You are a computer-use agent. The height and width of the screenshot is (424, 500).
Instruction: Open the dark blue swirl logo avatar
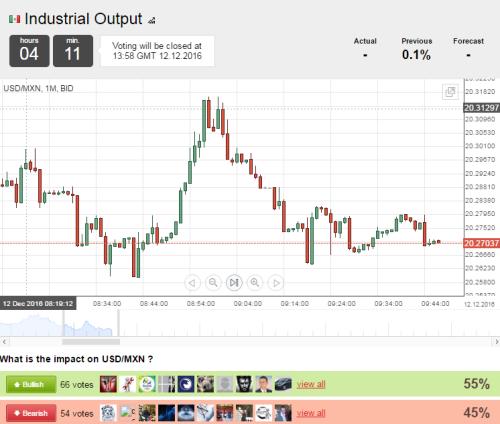pyautogui.click(x=186, y=384)
